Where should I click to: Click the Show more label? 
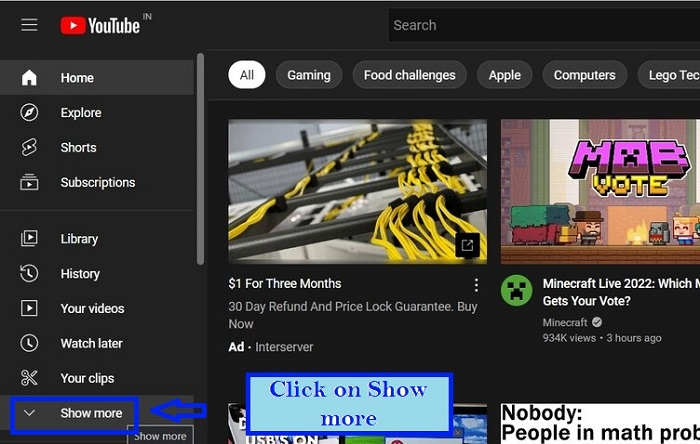(x=91, y=413)
